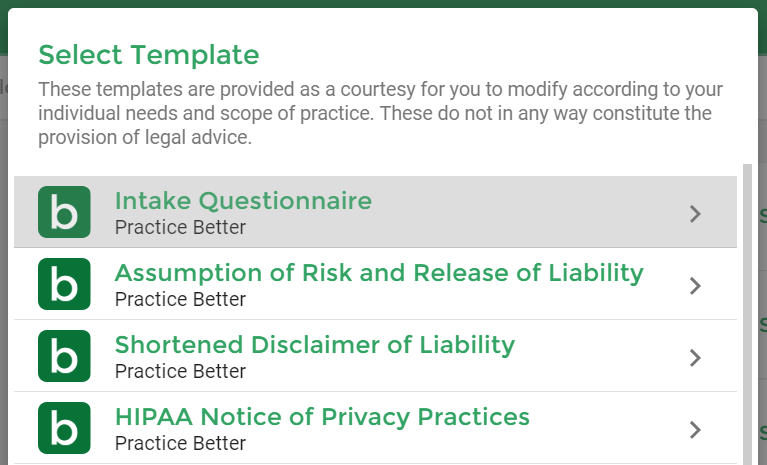Screen dimensions: 767x465
Task: Open the Intake Questionnaire chevron arrow
Action: tap(695, 214)
